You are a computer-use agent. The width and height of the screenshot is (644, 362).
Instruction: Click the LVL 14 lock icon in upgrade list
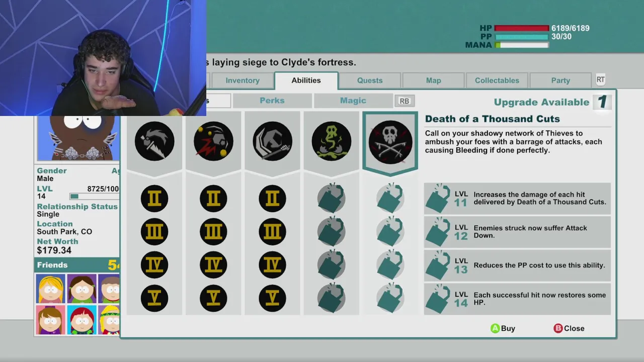(x=438, y=299)
